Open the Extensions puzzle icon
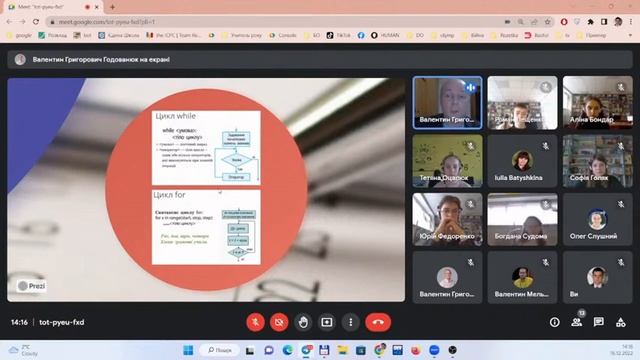Viewport: 640px width, 360px height. coord(590,22)
